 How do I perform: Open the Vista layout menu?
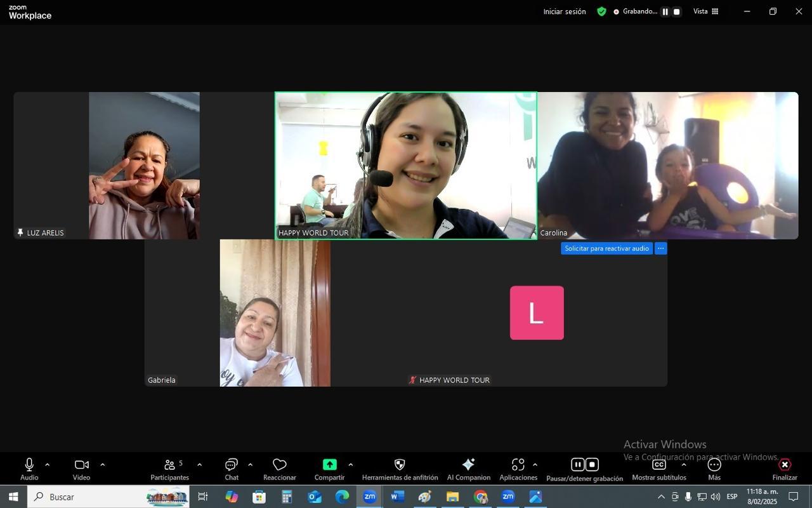[x=705, y=11]
